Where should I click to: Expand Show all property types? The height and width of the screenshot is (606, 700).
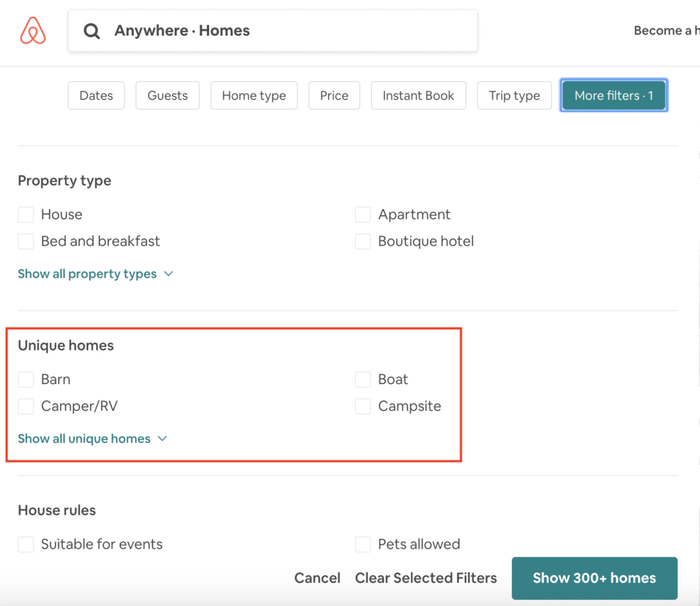[95, 274]
